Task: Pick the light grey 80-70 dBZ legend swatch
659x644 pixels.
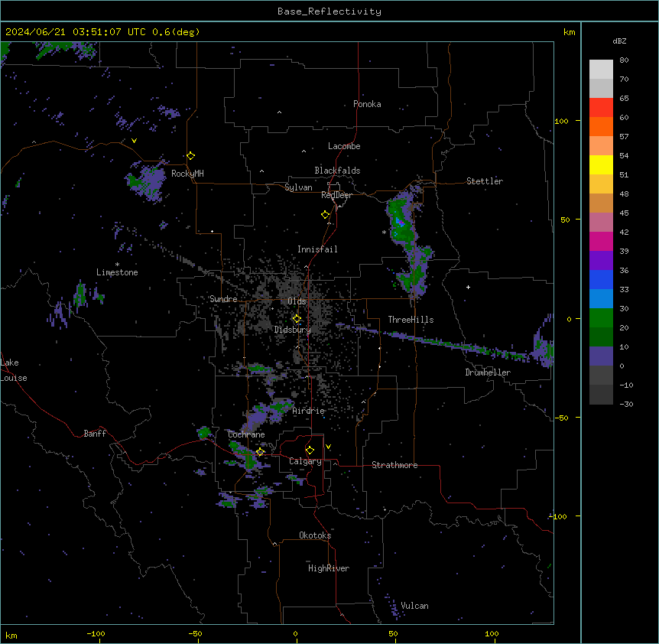Action: tap(601, 70)
